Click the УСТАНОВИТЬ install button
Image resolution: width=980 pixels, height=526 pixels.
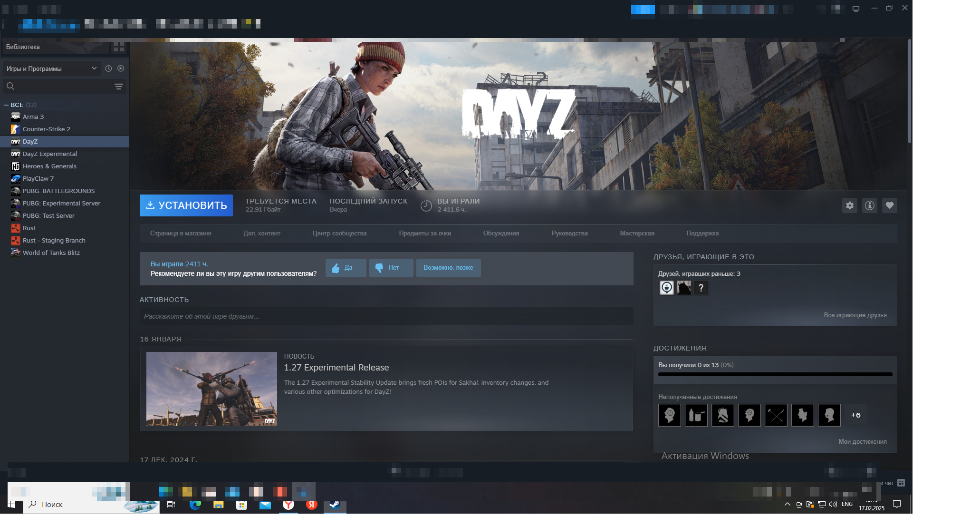point(186,205)
